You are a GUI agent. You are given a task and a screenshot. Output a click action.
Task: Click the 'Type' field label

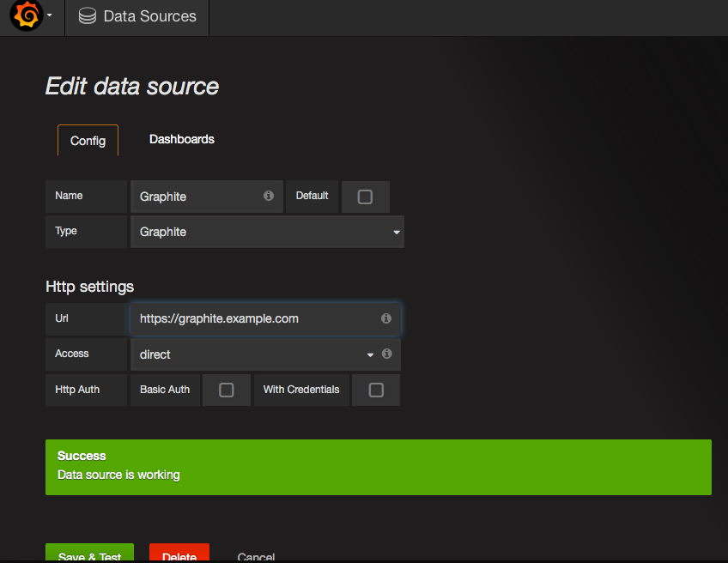tap(66, 231)
